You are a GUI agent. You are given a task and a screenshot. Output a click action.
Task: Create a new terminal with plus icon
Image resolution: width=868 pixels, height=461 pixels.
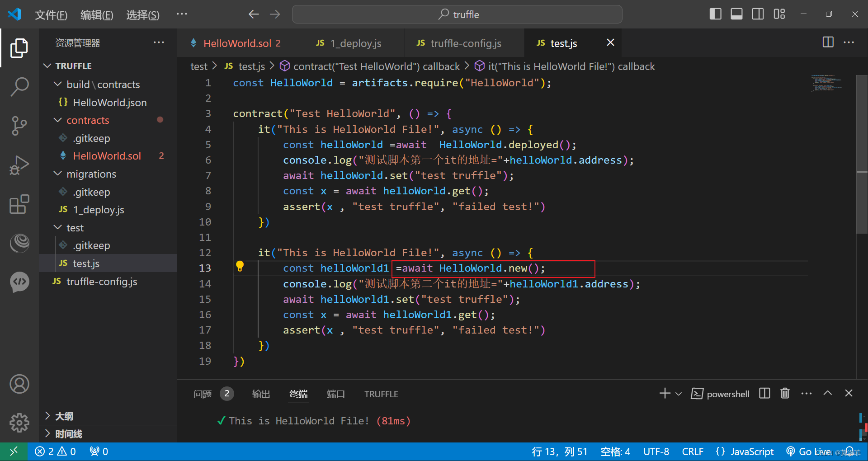coord(665,393)
